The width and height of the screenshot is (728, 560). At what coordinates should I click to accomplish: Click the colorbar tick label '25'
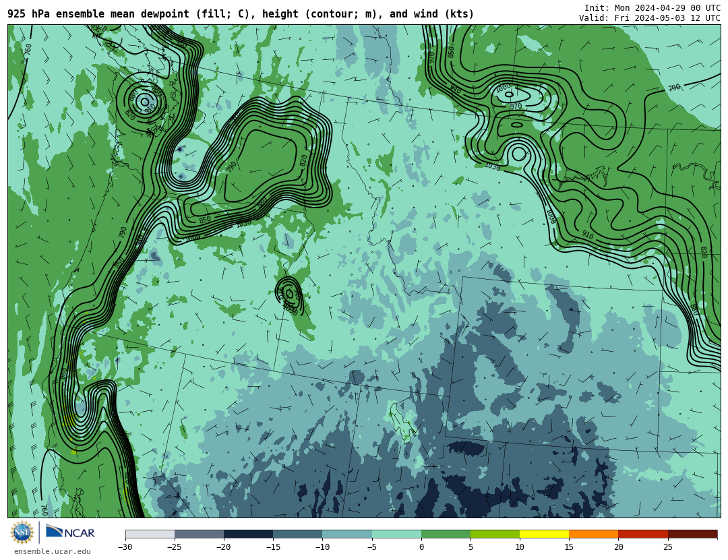(x=667, y=547)
